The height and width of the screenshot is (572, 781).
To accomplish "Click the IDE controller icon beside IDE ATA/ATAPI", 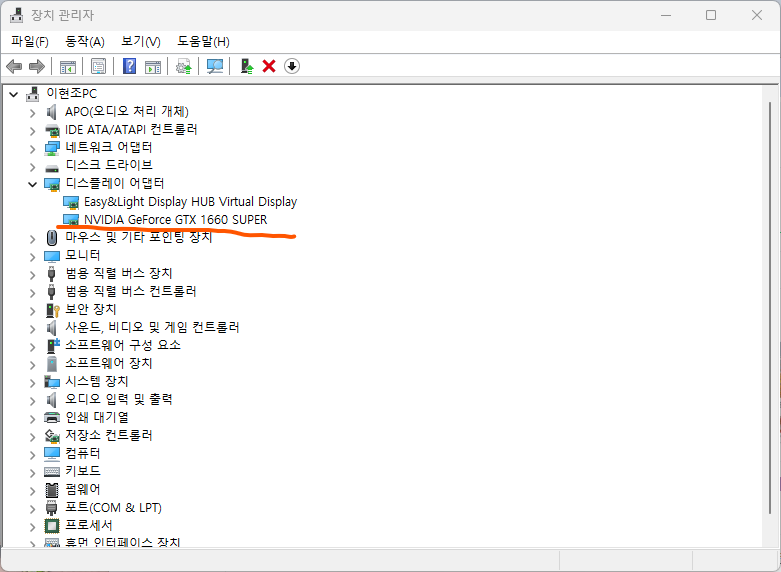I will [x=52, y=131].
